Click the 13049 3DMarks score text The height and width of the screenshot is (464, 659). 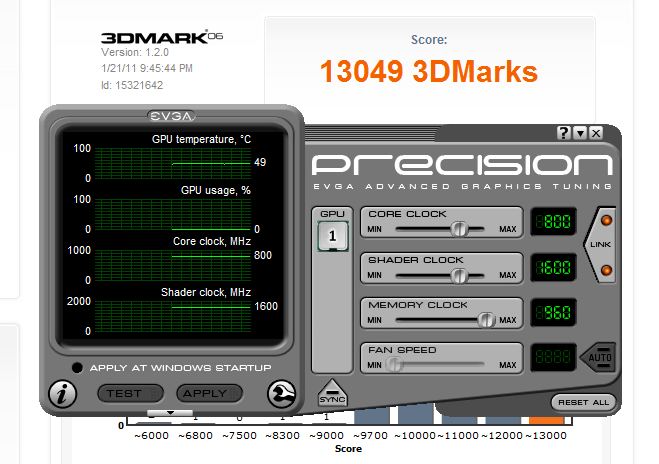(x=429, y=71)
